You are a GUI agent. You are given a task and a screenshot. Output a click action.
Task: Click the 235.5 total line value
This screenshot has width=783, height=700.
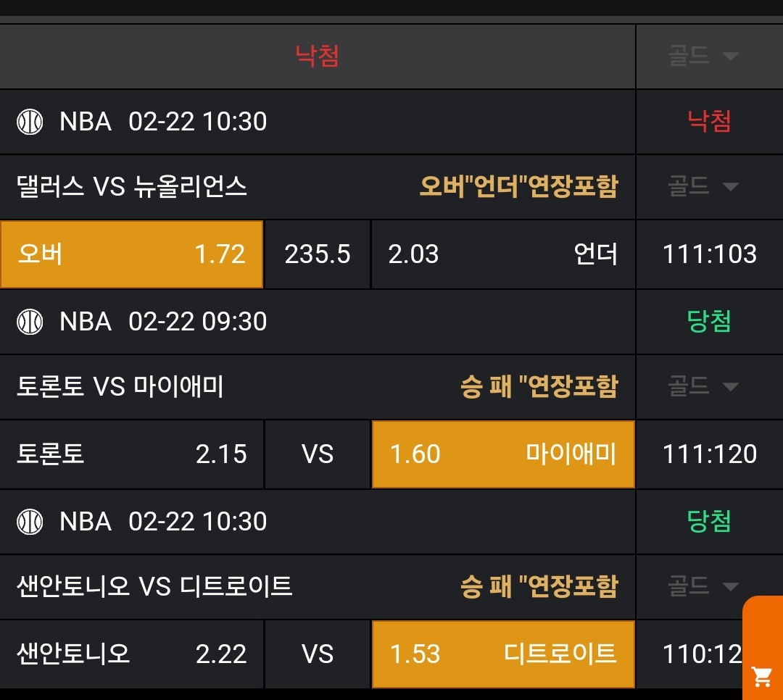pos(318,254)
